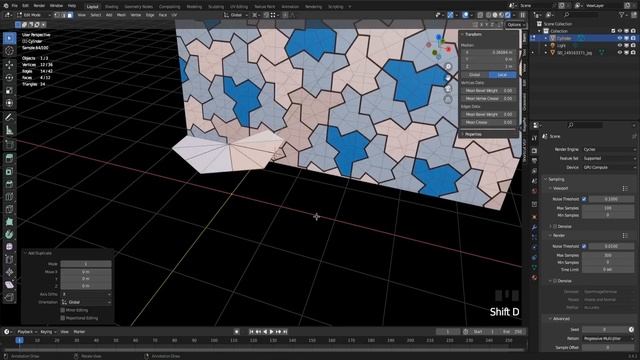
Task: Toggle Collection visibility eye icon
Action: pos(620,31)
